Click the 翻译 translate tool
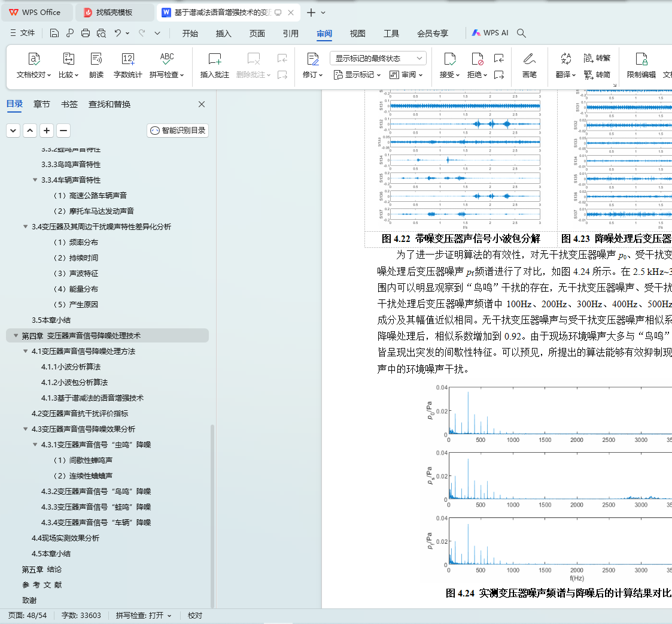Screen dimensions: 672x624 565,65
